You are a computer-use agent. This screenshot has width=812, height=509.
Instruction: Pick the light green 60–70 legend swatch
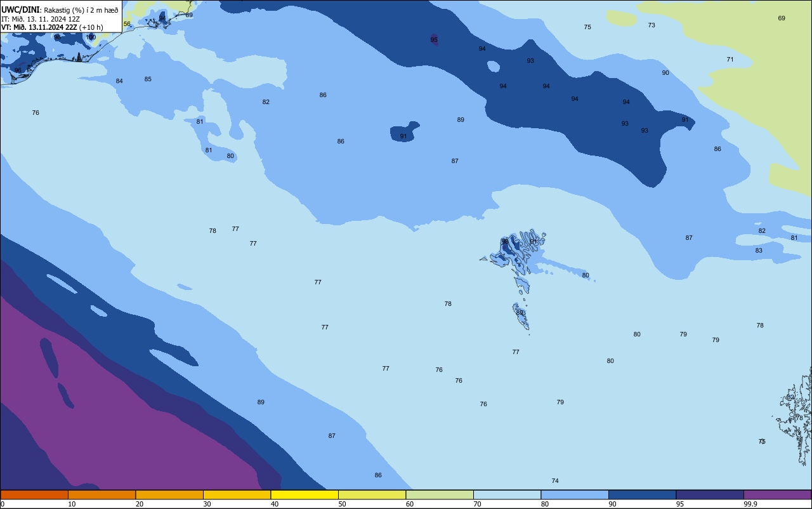(440, 494)
